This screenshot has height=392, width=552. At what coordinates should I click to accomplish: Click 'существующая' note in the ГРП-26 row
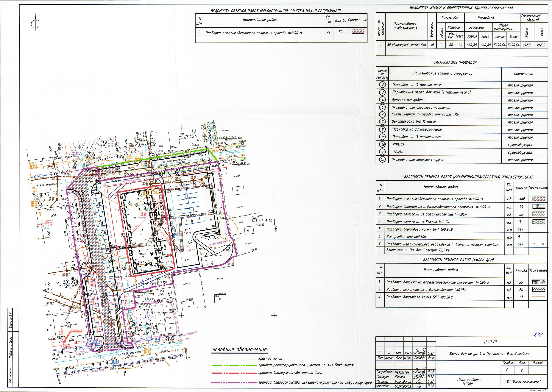click(520, 145)
